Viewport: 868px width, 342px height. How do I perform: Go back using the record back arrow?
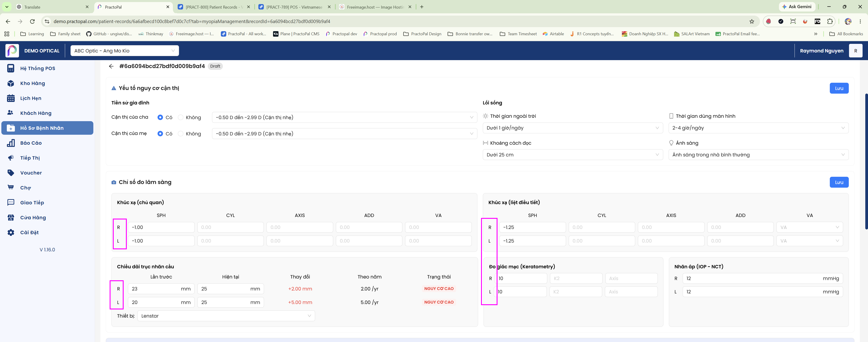pyautogui.click(x=111, y=66)
